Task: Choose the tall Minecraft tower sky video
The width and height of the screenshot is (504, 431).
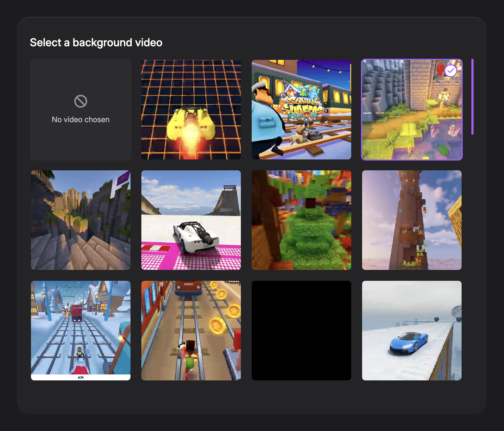Action: [412, 220]
